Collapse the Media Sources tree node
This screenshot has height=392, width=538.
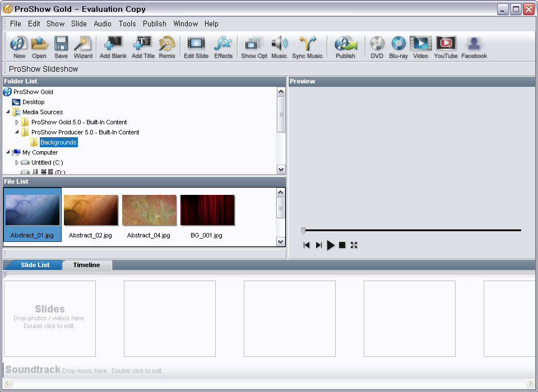(x=8, y=112)
